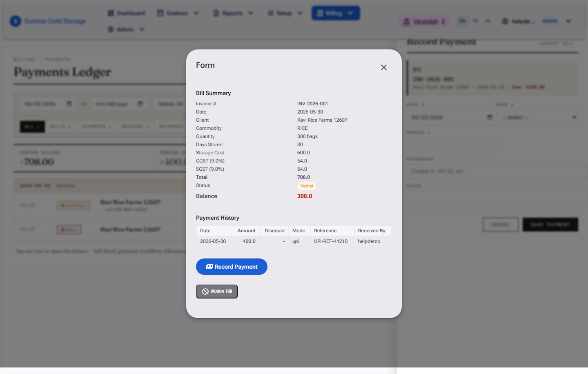The width and height of the screenshot is (588, 374).
Task: Expand the user account chevron
Action: (568, 21)
